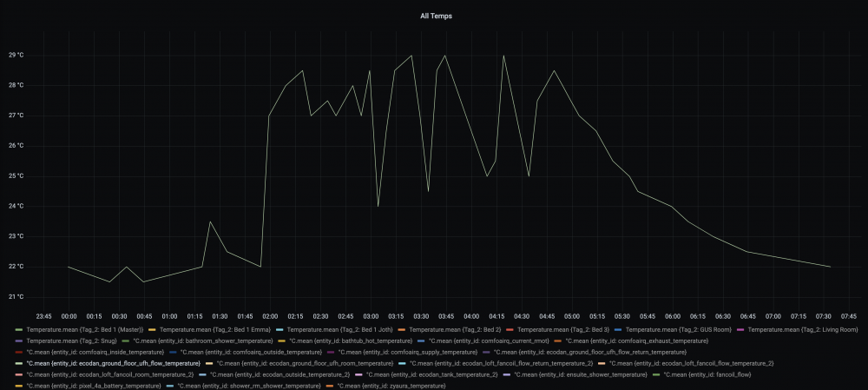
Task: Open the green swatch beside fancoil_flow
Action: (656, 374)
